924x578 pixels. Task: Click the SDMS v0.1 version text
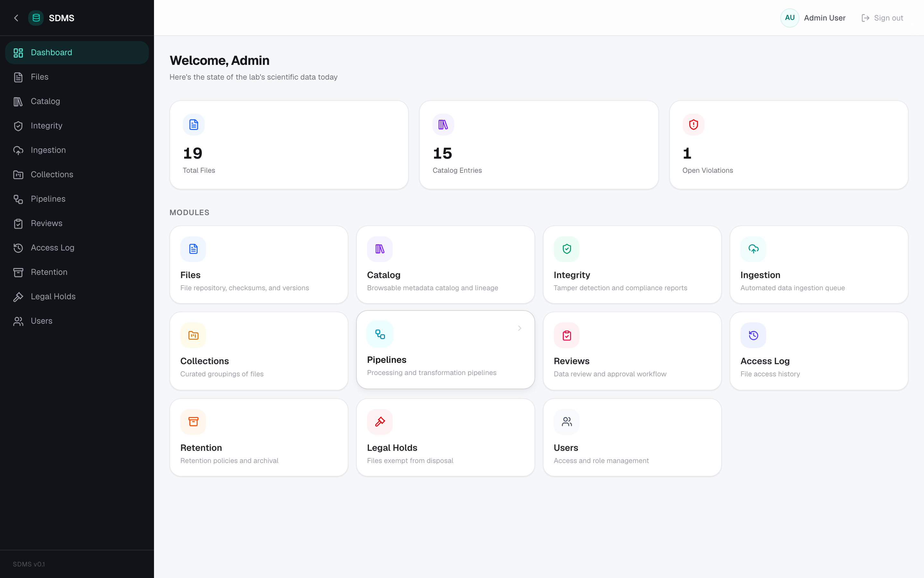tap(29, 564)
